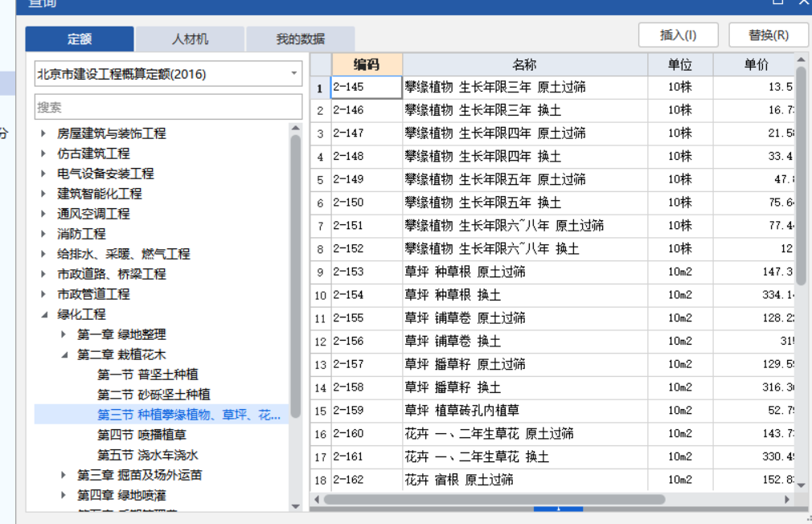812x524 pixels.
Task: Select code cell 2-149
Action: click(367, 180)
